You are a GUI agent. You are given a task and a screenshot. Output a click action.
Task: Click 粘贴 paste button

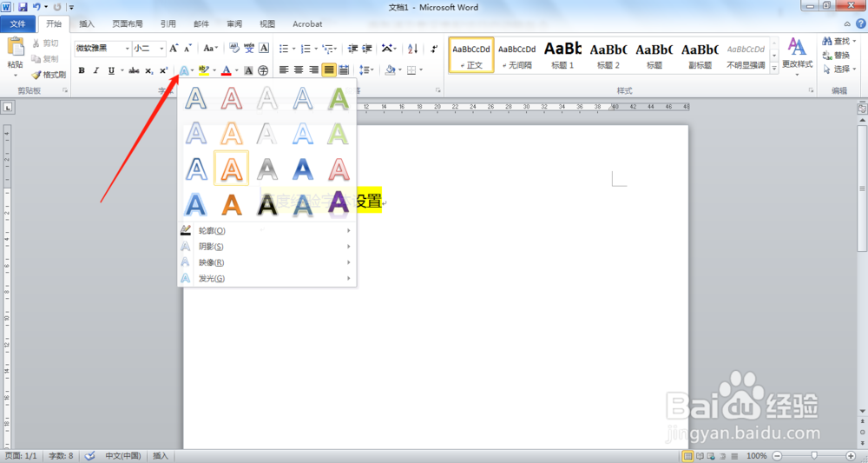click(x=15, y=57)
